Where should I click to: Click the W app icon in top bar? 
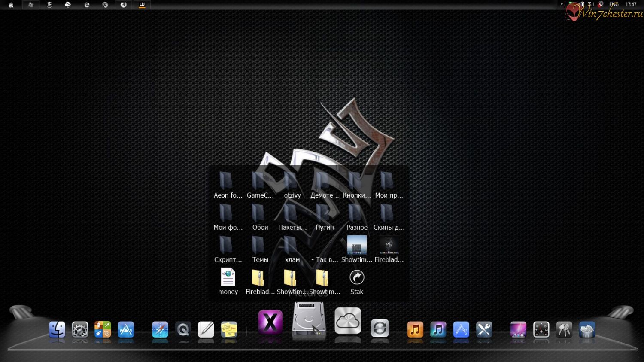pos(142,5)
